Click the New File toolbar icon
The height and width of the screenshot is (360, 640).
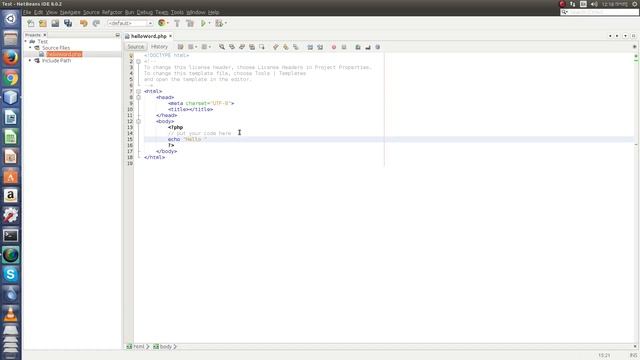click(x=31, y=23)
